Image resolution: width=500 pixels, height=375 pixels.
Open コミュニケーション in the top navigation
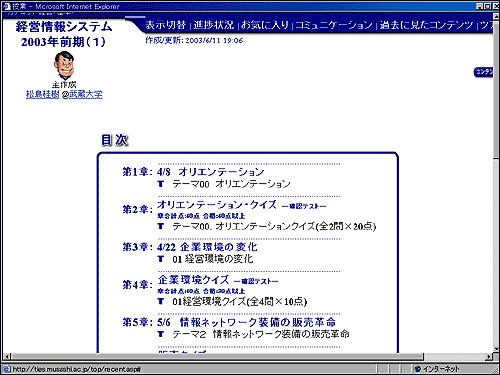point(334,25)
